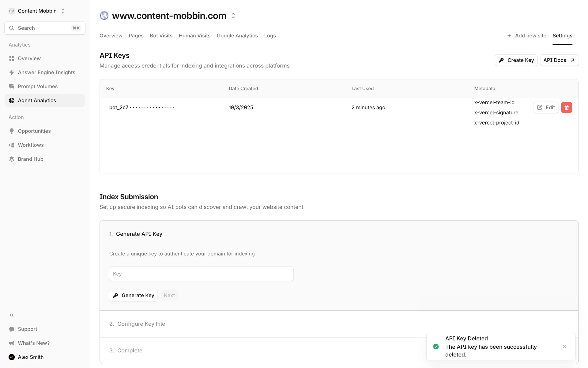Expand the Configure Key File step
The image size is (588, 368).
(141, 324)
